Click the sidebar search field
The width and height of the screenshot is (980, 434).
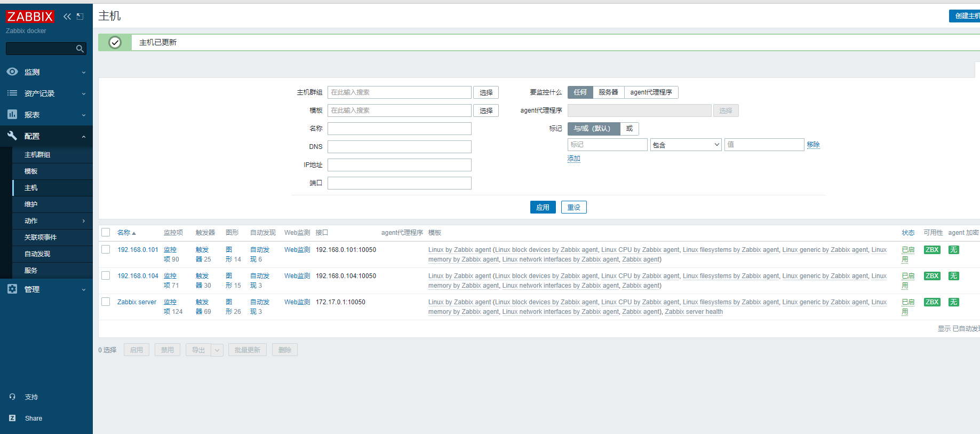[x=41, y=49]
